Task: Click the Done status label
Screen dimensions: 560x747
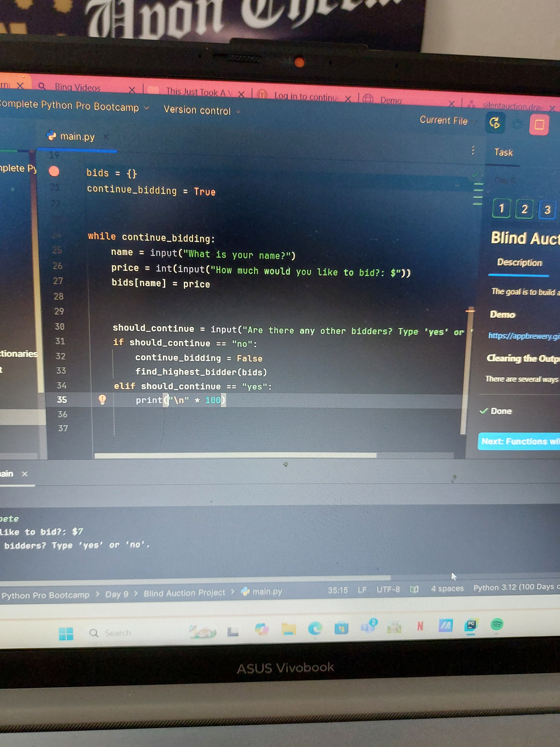Action: tap(501, 411)
